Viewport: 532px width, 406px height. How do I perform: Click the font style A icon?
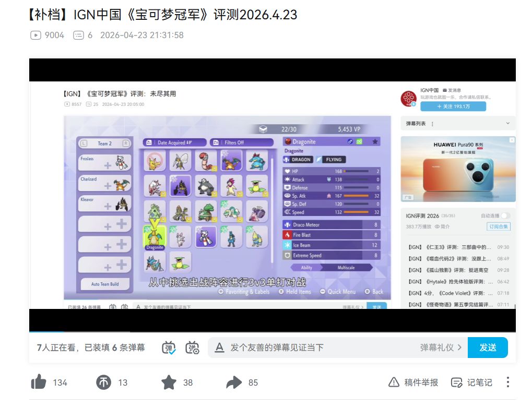coord(219,348)
